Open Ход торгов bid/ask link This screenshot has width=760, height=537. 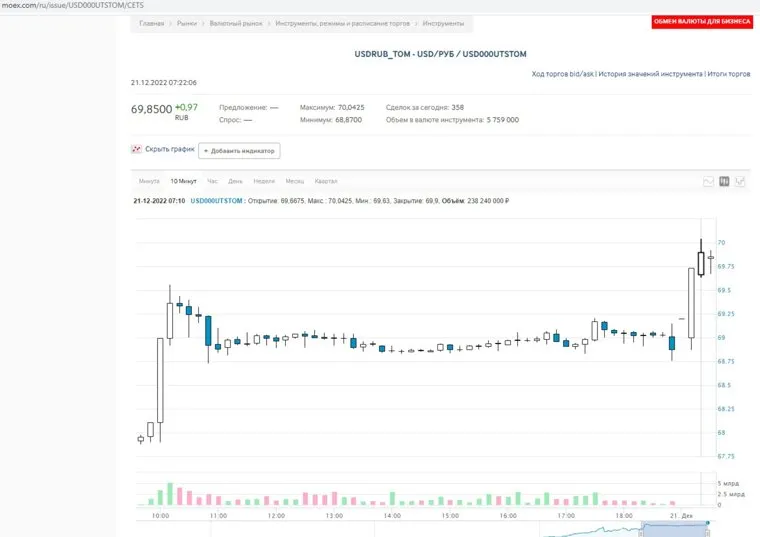563,73
